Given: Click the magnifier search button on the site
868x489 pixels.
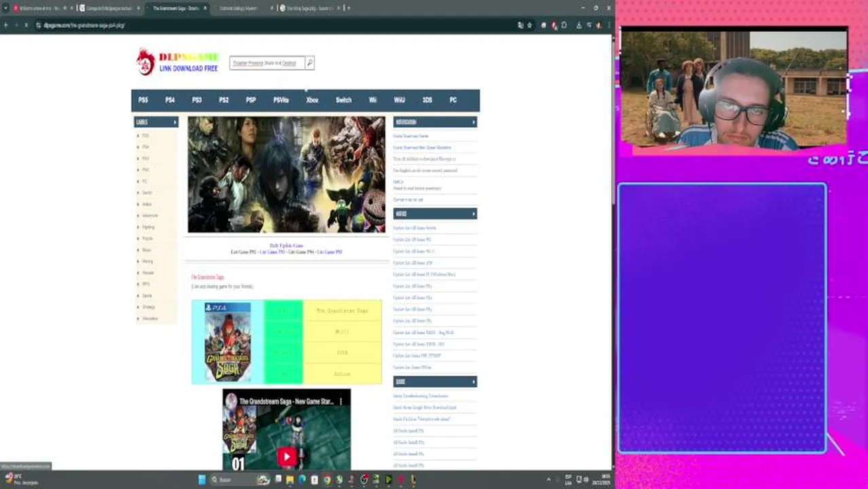Looking at the screenshot, I should coord(310,63).
